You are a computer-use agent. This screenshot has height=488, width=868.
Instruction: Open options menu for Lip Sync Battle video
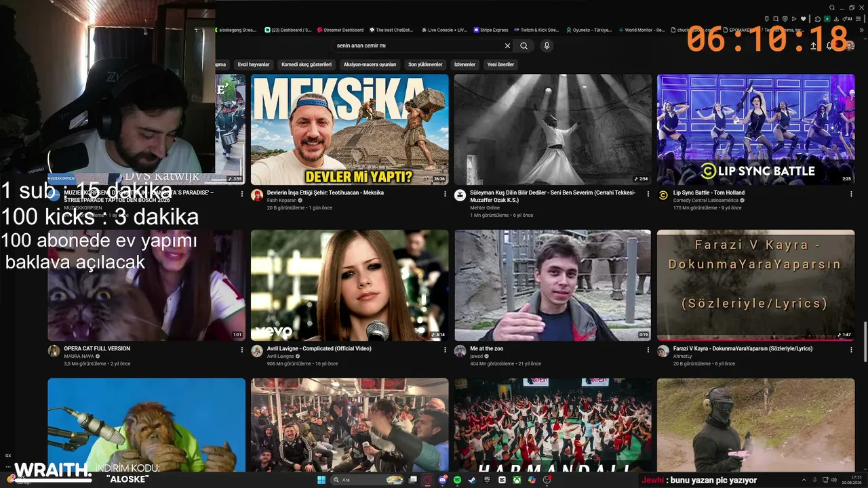(x=851, y=194)
